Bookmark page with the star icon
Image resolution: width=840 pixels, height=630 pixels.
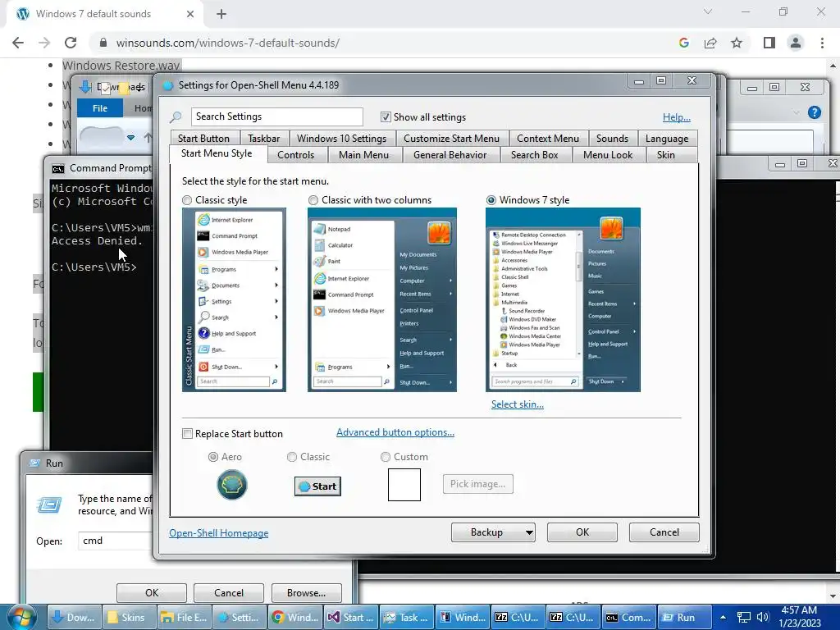click(x=737, y=43)
